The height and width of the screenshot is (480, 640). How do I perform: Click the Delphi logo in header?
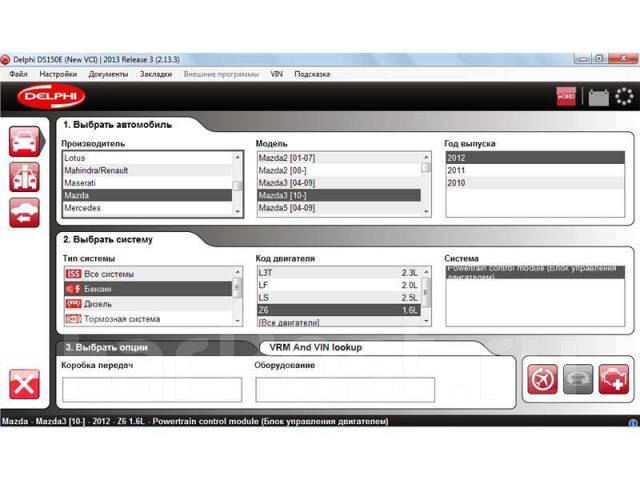[x=51, y=96]
